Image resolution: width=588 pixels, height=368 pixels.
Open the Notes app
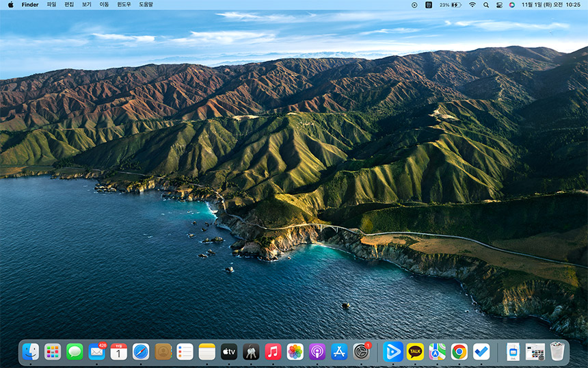(207, 352)
